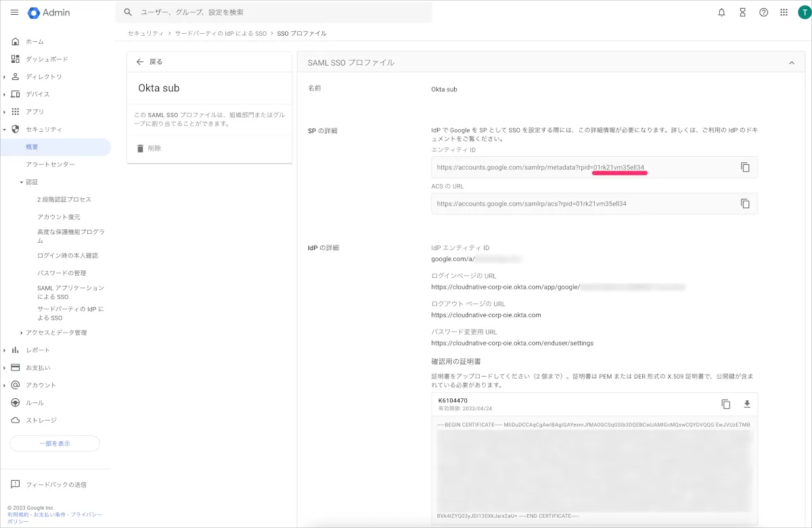The image size is (812, 528).
Task: Copy certificate K6104470
Action: click(x=726, y=404)
